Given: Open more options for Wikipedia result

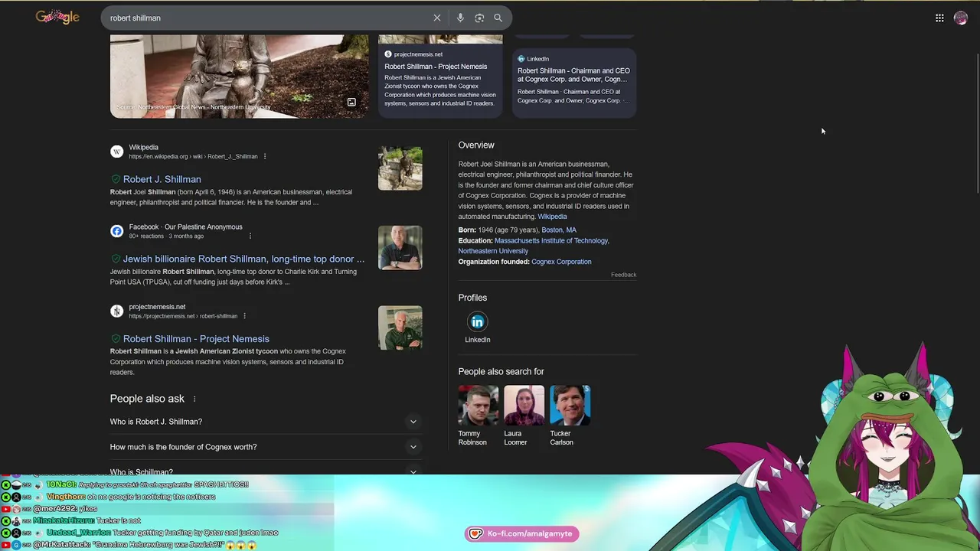Looking at the screenshot, I should 265,156.
